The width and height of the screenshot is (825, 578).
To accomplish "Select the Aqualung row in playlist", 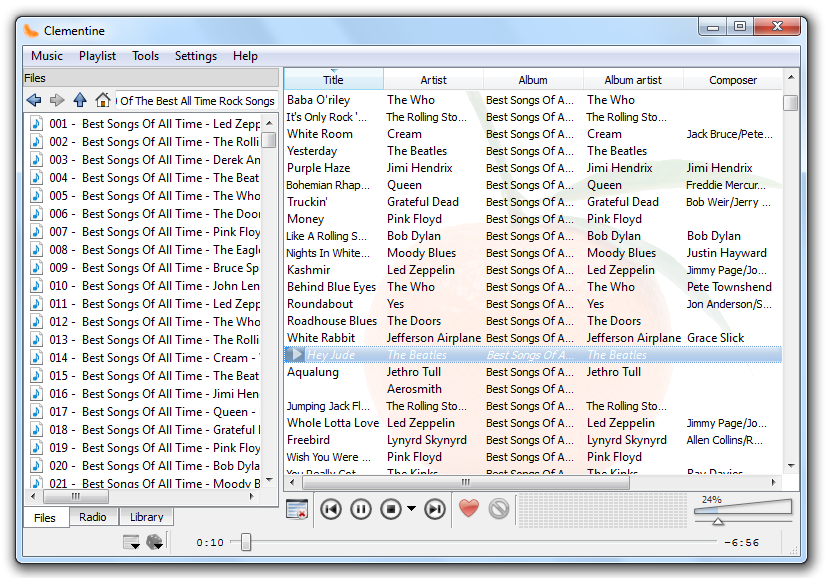I will (313, 372).
